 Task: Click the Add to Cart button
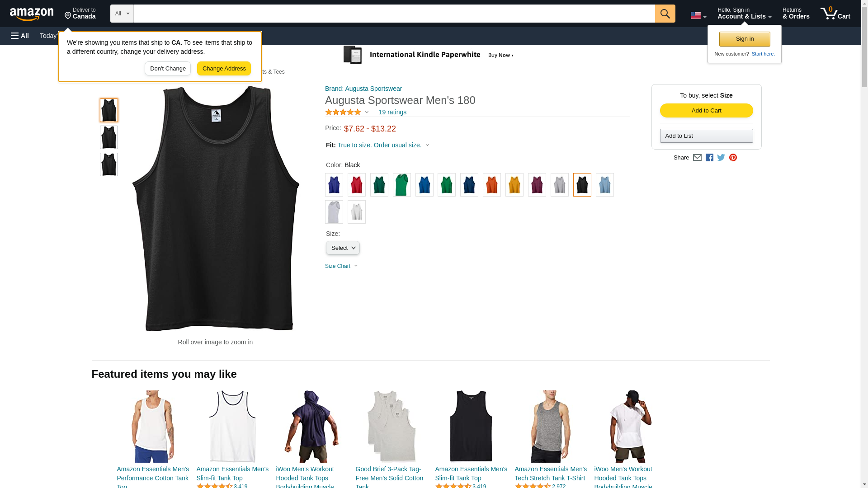pyautogui.click(x=706, y=111)
